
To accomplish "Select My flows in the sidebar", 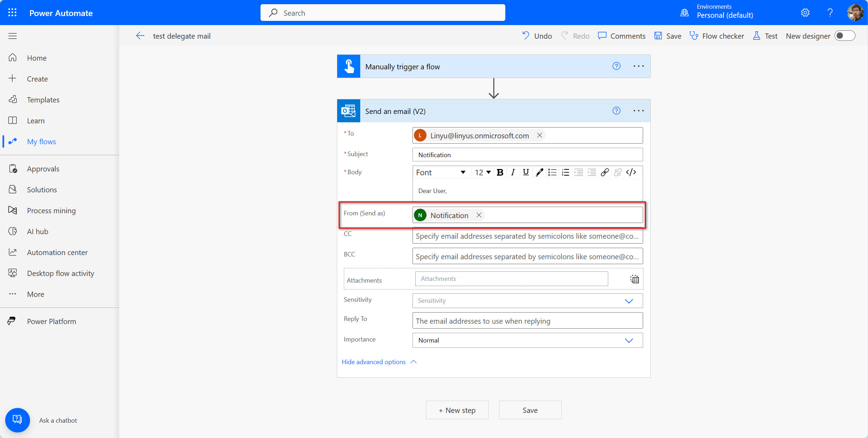I will (41, 141).
